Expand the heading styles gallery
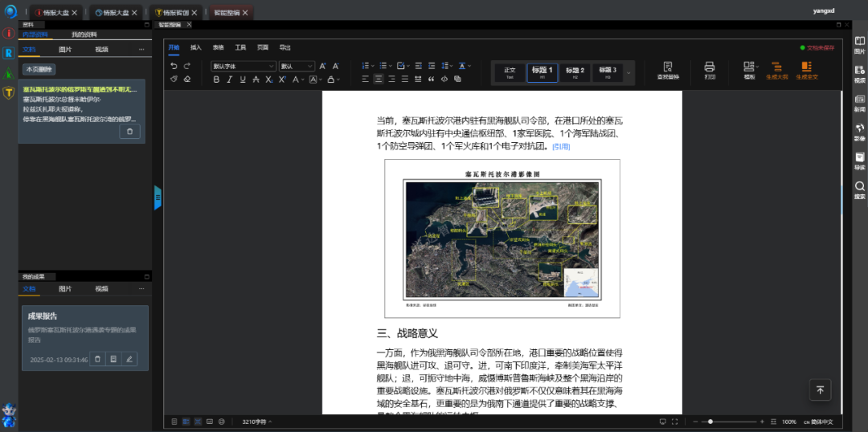868x432 pixels. pos(628,72)
